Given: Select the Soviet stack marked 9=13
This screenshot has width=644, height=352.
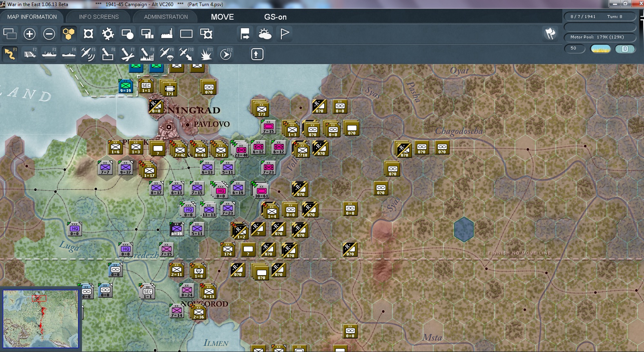Looking at the screenshot, I should pyautogui.click(x=209, y=291).
